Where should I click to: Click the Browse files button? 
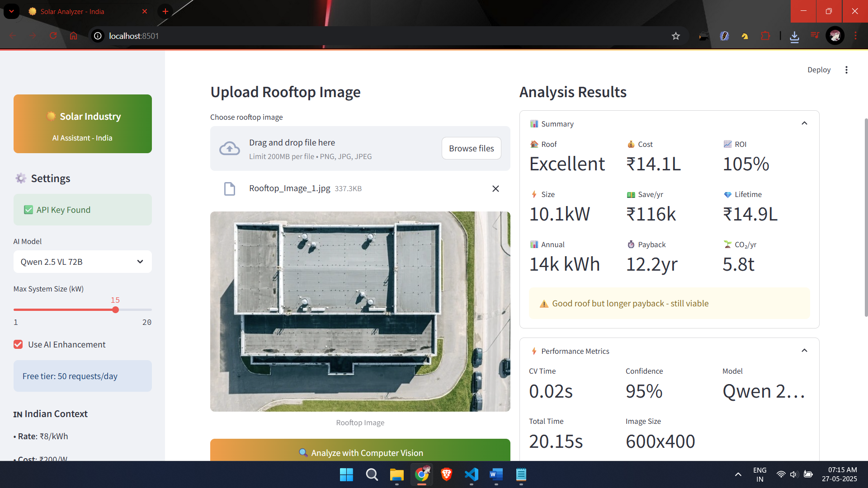pyautogui.click(x=471, y=148)
